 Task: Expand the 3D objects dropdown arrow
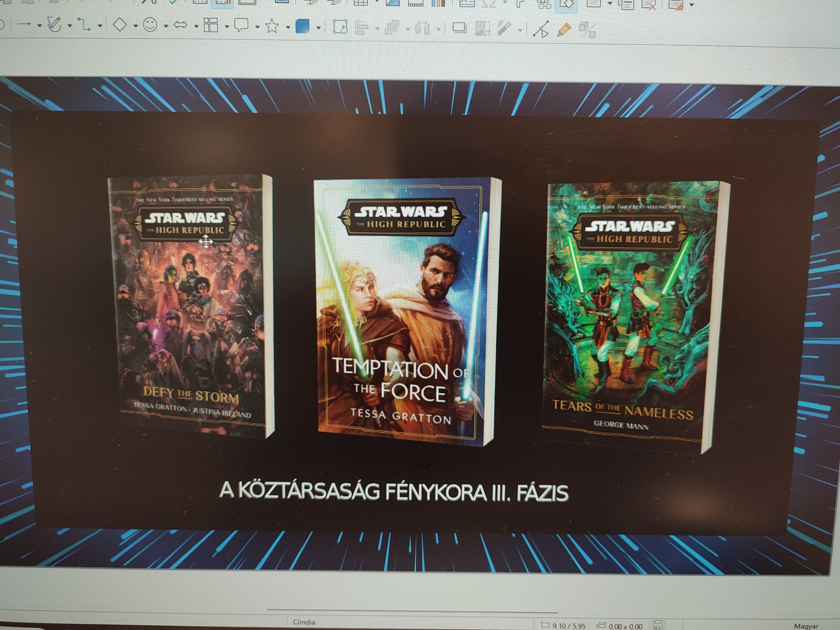tap(318, 27)
